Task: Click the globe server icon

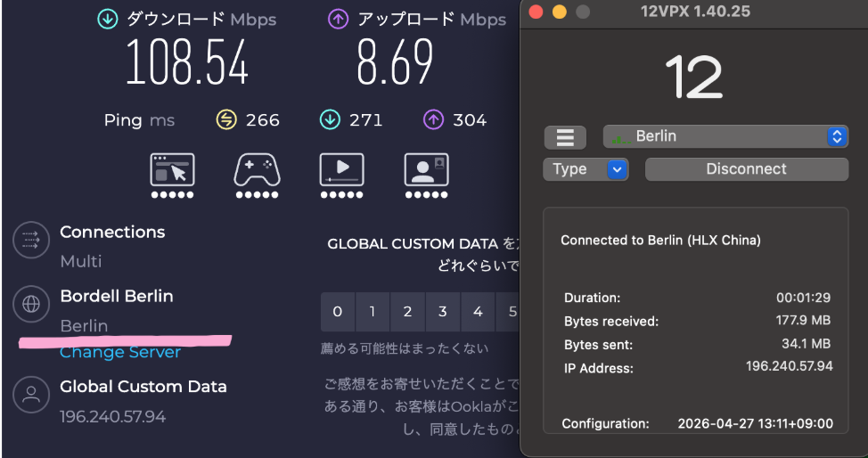Action: [x=31, y=305]
